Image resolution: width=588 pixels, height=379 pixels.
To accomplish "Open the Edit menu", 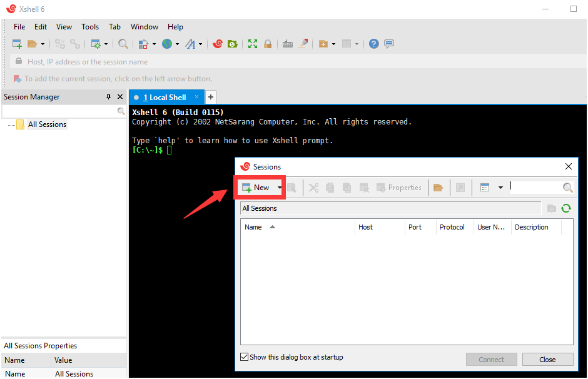I will pos(41,27).
